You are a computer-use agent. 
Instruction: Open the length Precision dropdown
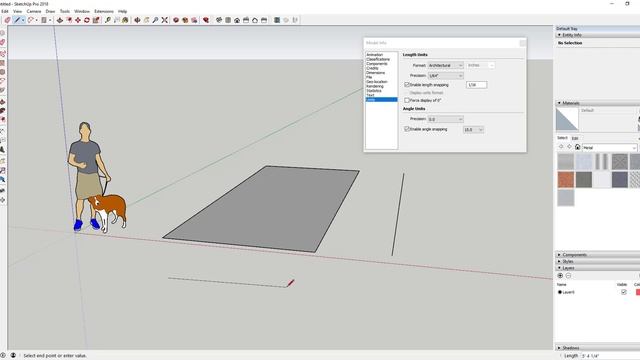[x=445, y=76]
